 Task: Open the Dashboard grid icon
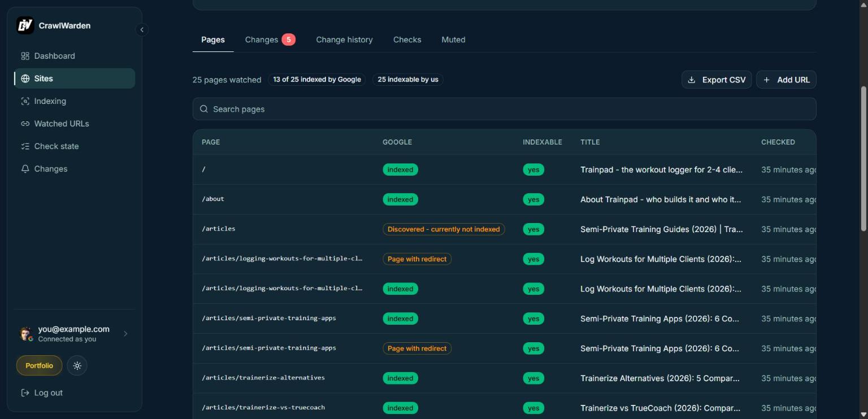click(x=25, y=56)
